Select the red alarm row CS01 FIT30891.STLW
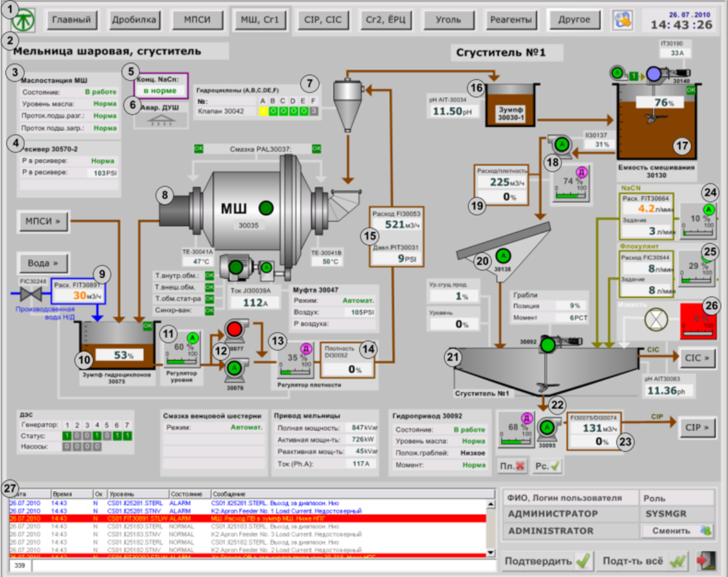This screenshot has width=728, height=577. click(x=248, y=518)
